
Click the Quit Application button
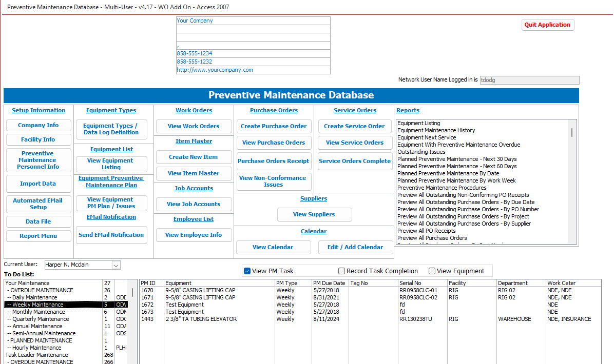547,25
